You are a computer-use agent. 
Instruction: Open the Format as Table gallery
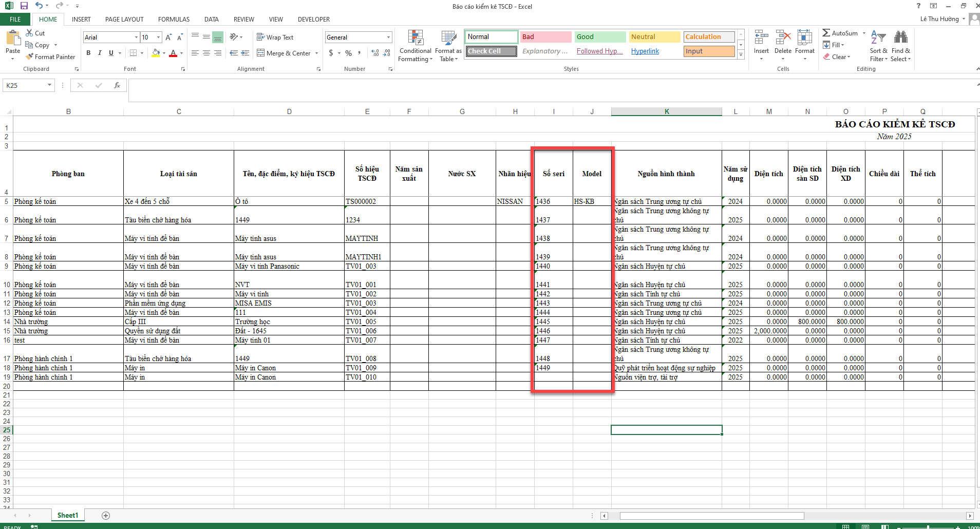448,38
